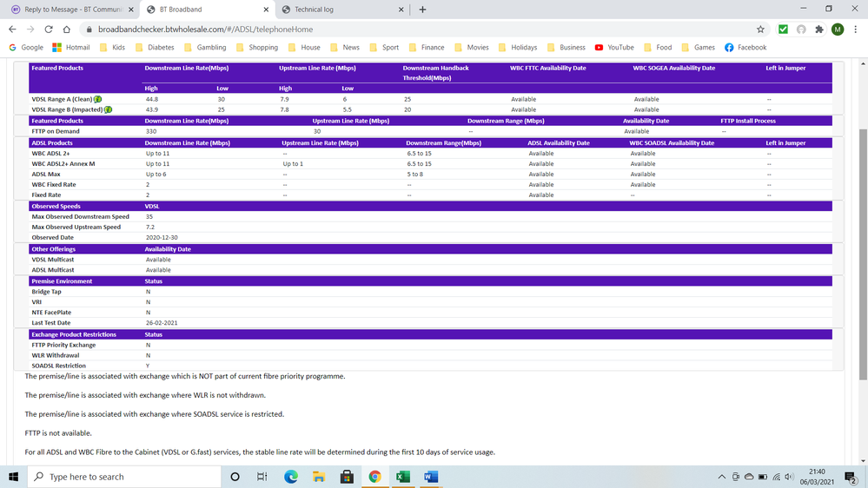Open Microsoft Excel from the taskbar
Image resolution: width=868 pixels, height=488 pixels.
pos(402,477)
